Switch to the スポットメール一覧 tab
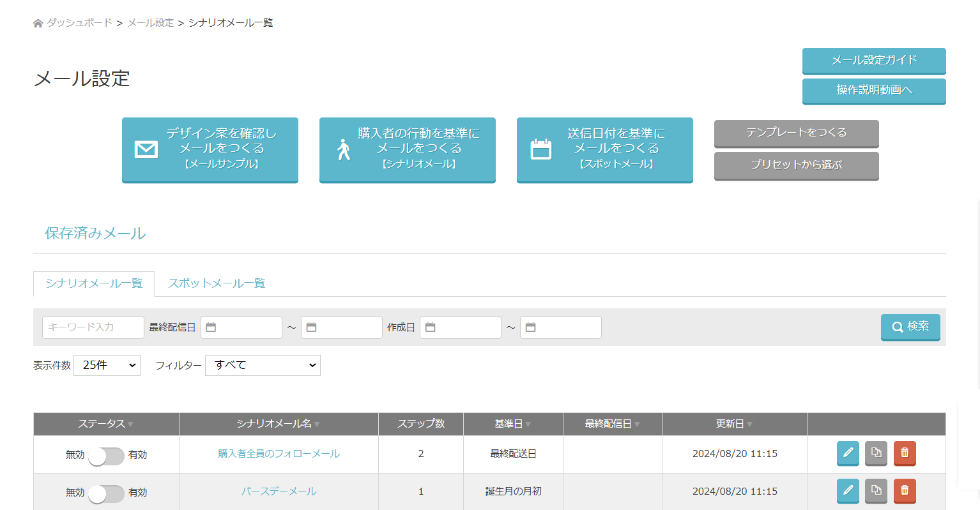Screen dimensions: 980x510 [217, 283]
